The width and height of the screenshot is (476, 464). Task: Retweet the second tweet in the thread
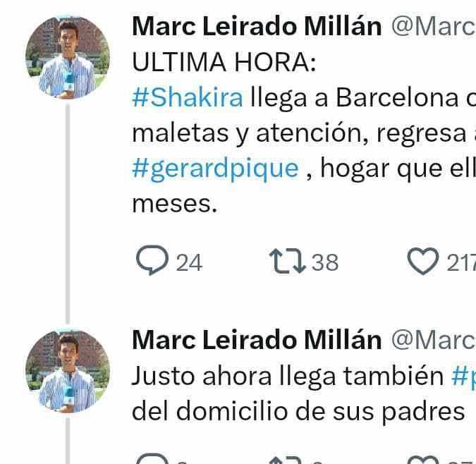click(x=287, y=458)
